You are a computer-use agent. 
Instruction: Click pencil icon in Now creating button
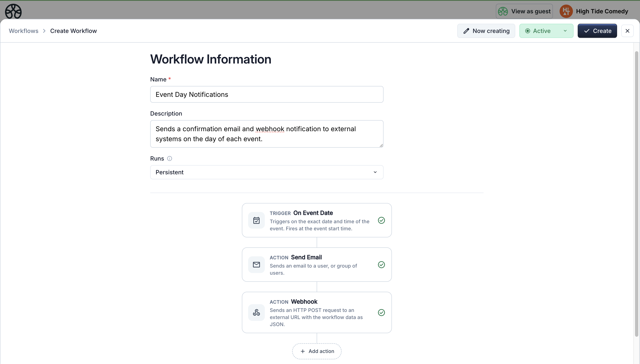pyautogui.click(x=466, y=31)
